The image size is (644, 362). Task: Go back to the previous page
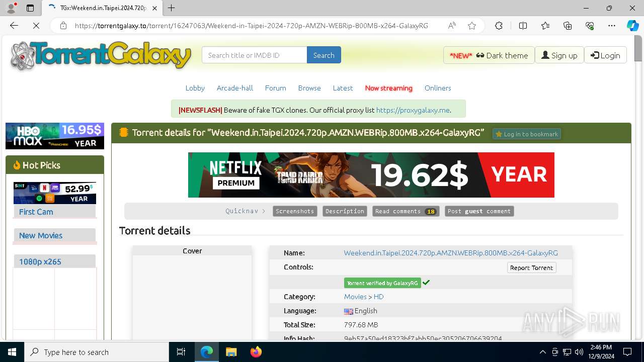click(x=14, y=26)
